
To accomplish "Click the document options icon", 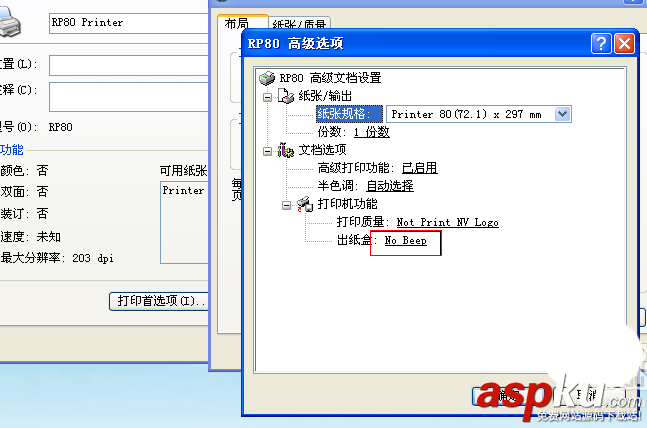I will click(x=286, y=150).
